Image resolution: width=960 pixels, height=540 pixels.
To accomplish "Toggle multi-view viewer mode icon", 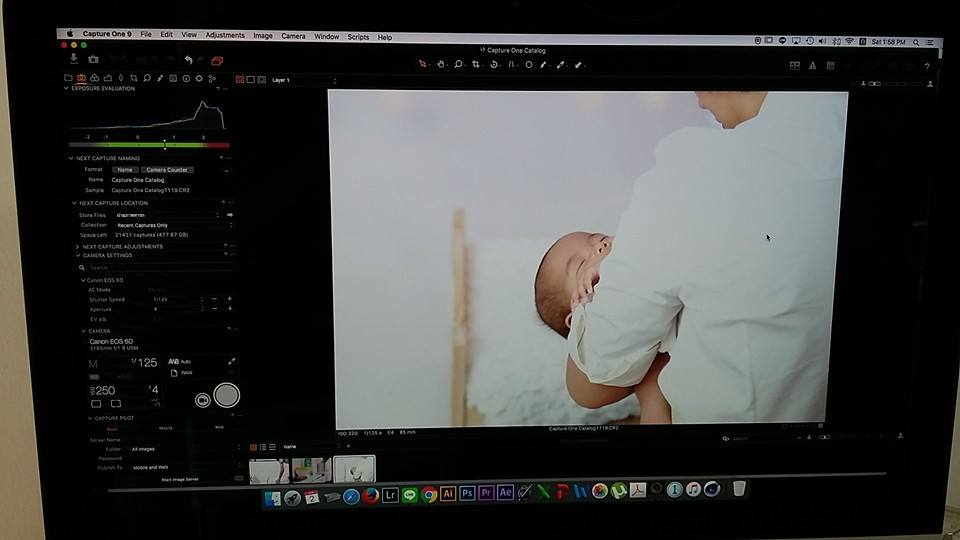I will click(x=240, y=80).
